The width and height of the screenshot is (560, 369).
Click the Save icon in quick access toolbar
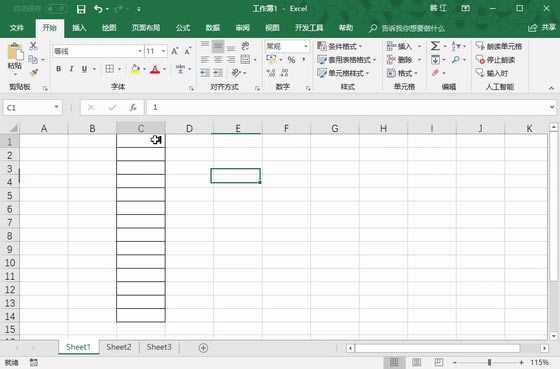click(81, 9)
